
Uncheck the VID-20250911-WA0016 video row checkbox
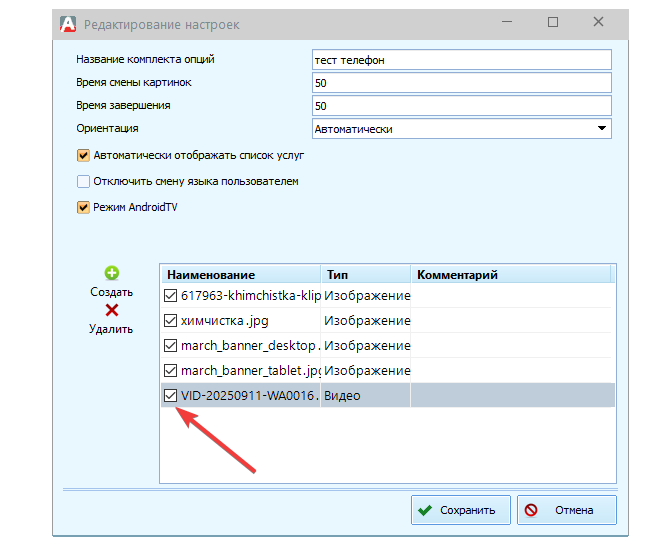(x=170, y=396)
